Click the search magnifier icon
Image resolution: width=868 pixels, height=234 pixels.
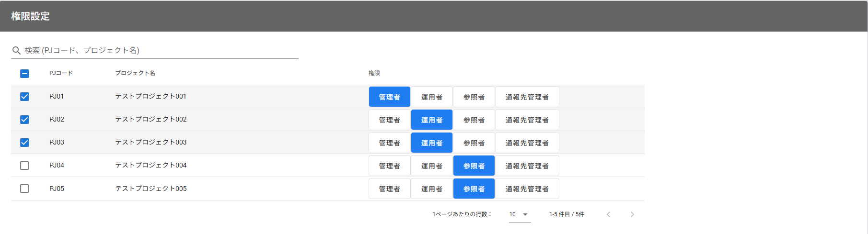[x=16, y=50]
